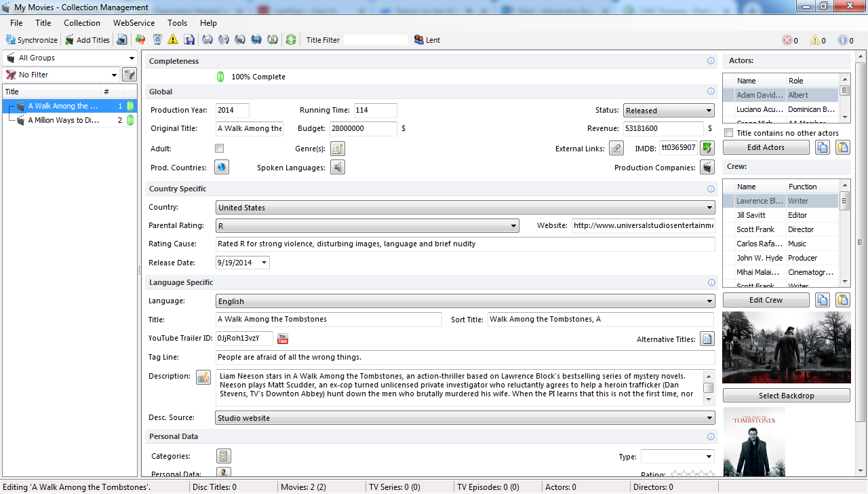Image resolution: width=868 pixels, height=494 pixels.
Task: Select actor row Luciano Acu...
Action: pyautogui.click(x=781, y=109)
